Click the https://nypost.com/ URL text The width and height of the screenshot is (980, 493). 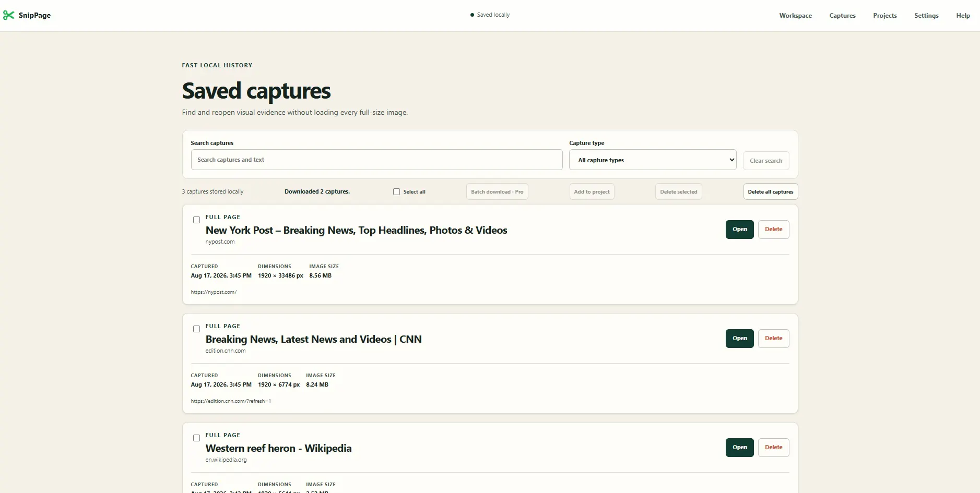coord(214,292)
